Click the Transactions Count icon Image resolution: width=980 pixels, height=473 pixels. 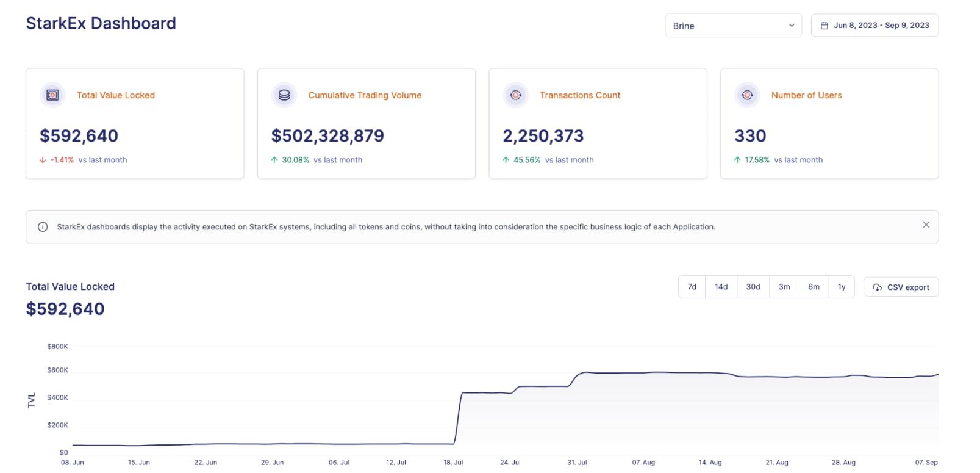pos(516,95)
